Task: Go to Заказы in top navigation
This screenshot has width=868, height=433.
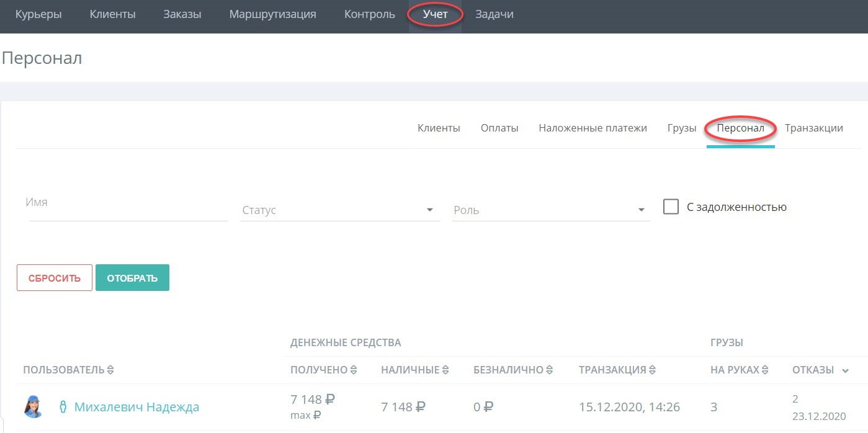Action: tap(182, 14)
